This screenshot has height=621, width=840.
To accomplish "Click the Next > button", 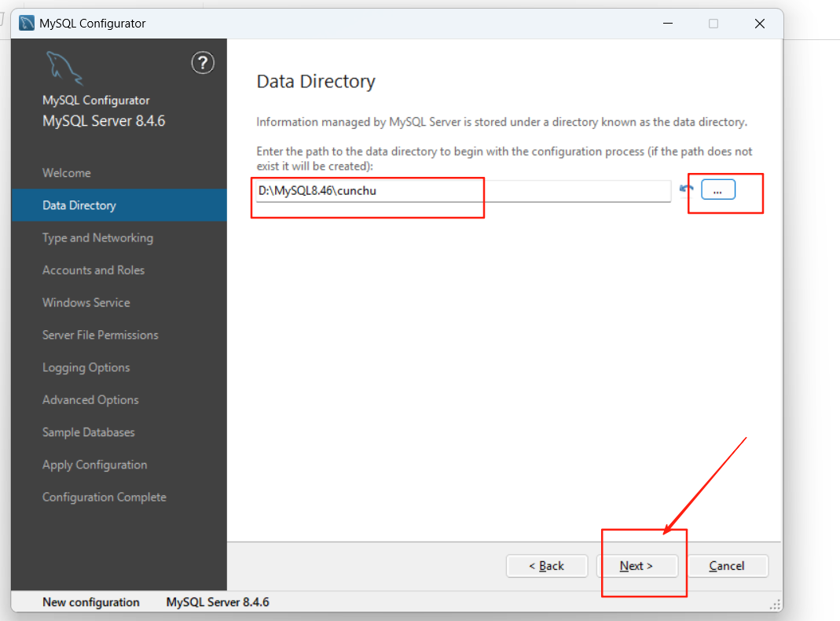I will (636, 566).
